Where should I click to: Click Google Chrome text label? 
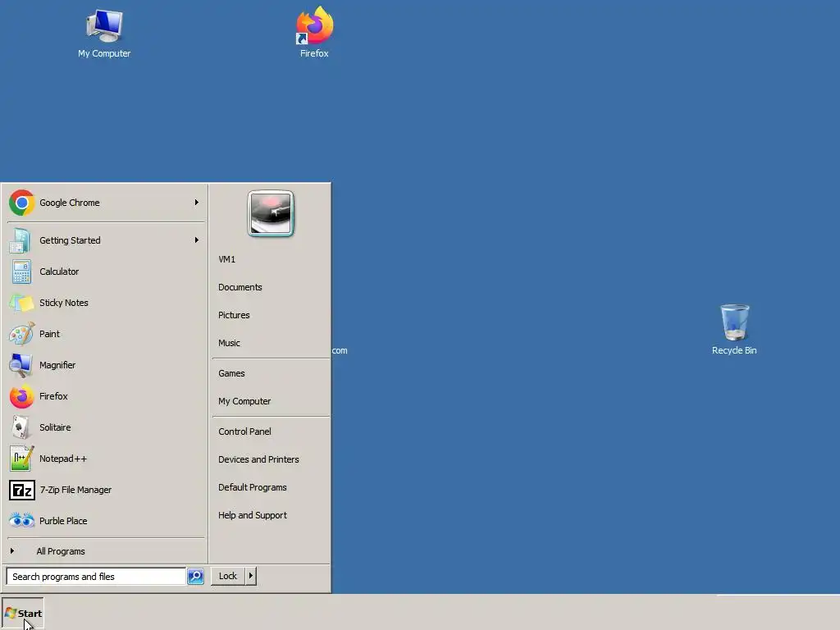click(70, 203)
